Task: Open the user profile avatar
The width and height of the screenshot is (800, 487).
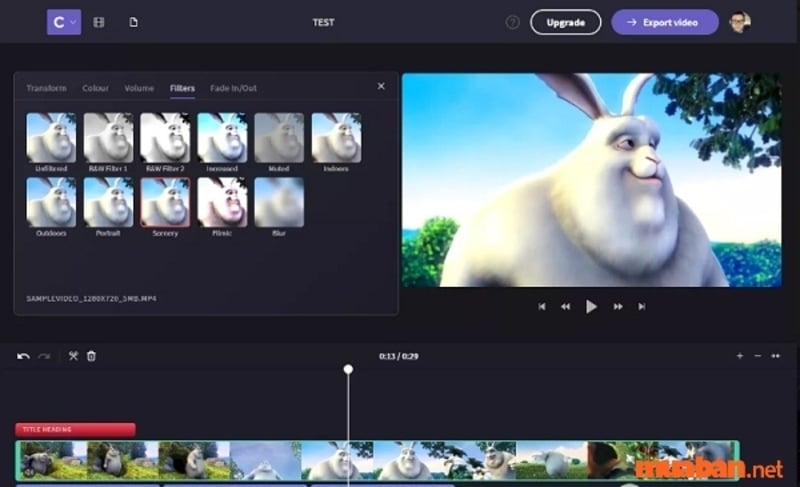Action: (739, 22)
